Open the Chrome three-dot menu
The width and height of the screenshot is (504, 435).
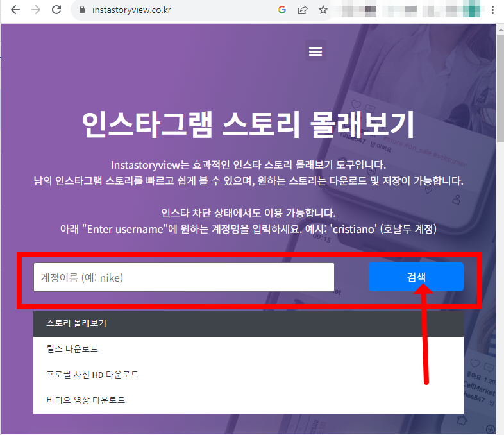pos(492,10)
